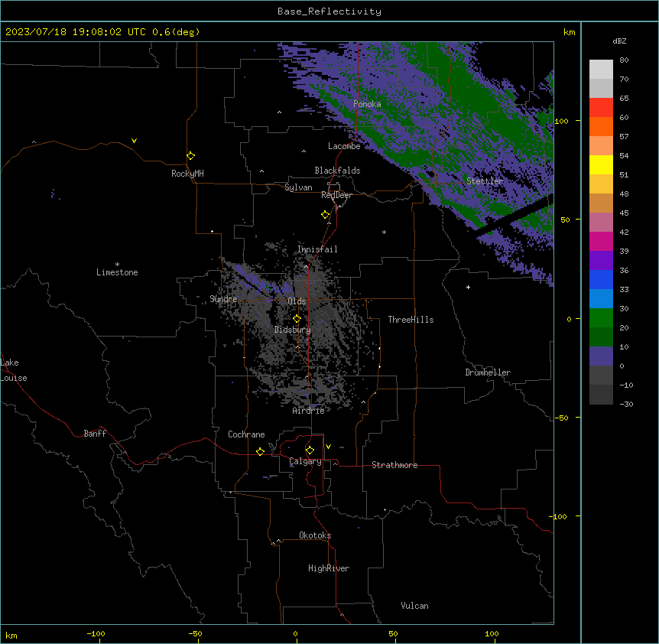659x644 pixels.
Task: Click the yellow v marker northwest of RockyMH
Action: tap(134, 141)
